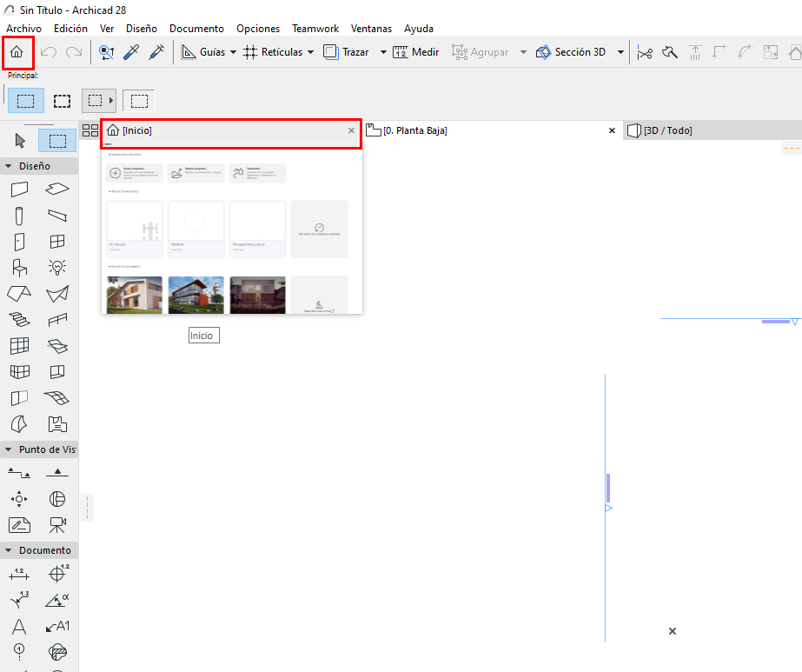Select the Lámpara tool in the Diseño panel
The image size is (802, 672).
57,267
